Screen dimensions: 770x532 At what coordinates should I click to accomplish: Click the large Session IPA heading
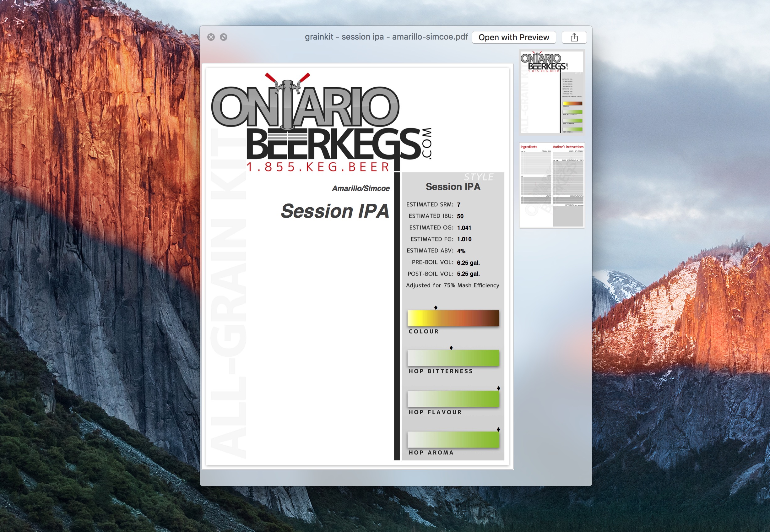click(335, 211)
